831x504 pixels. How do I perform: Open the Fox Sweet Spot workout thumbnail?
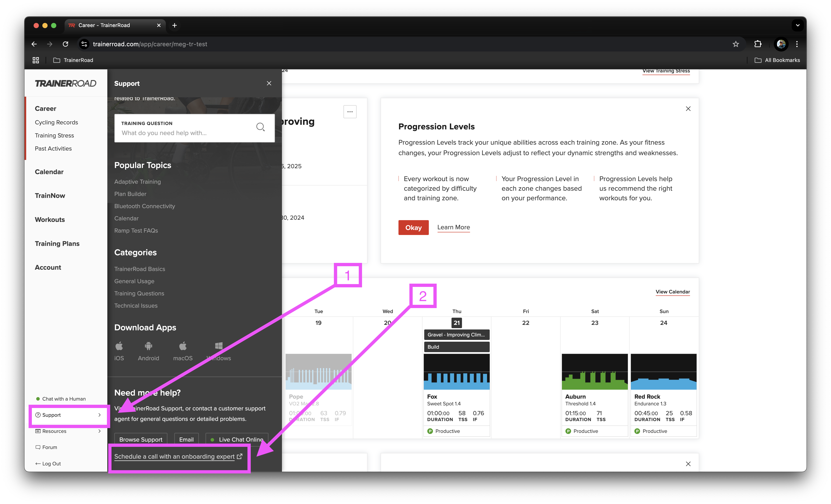point(456,372)
